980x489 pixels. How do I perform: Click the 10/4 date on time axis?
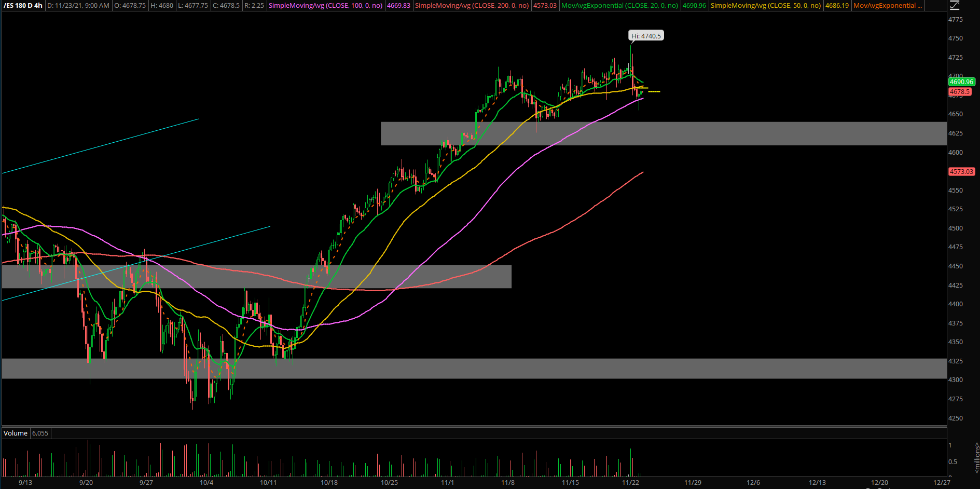pos(206,483)
